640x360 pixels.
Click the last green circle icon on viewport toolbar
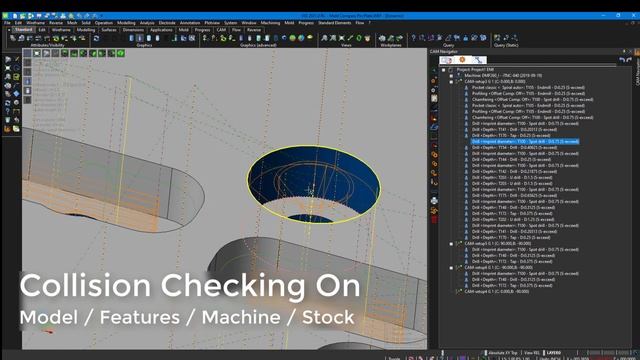(x=121, y=53)
